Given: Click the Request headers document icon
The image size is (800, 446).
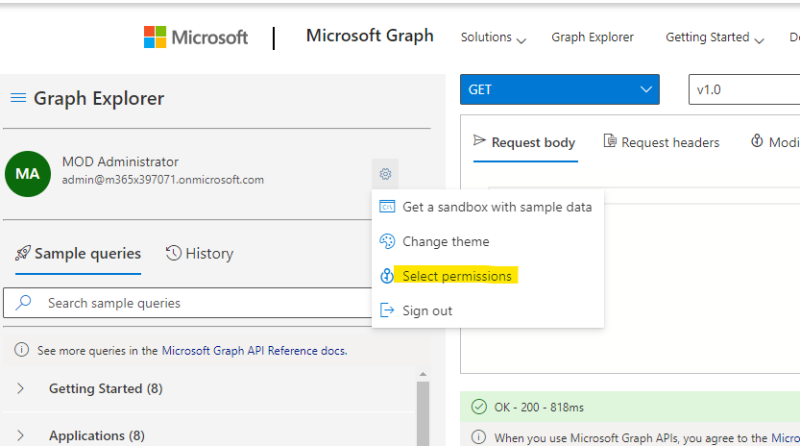Looking at the screenshot, I should [x=610, y=140].
